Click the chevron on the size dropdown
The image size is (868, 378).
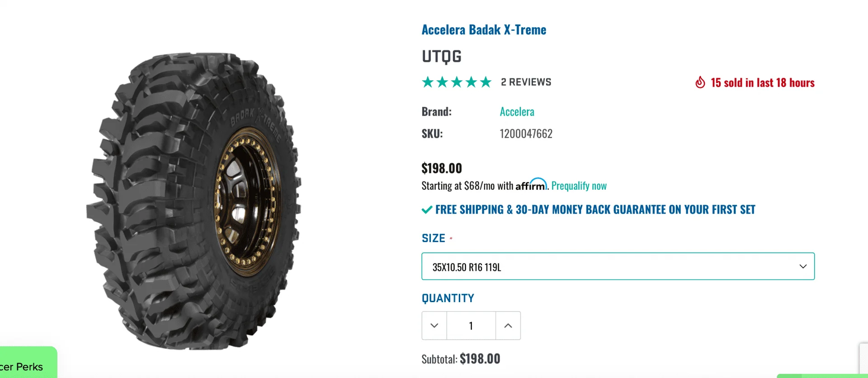[803, 266]
